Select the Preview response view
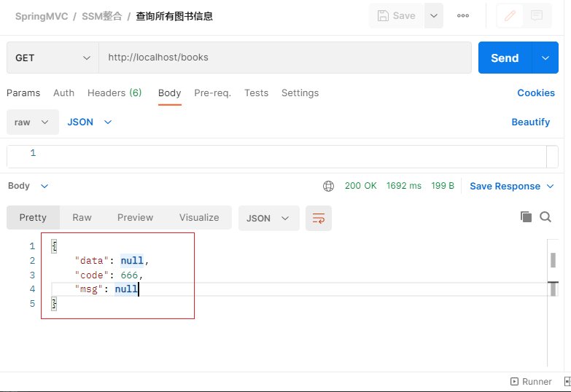This screenshot has width=571, height=392. coord(135,217)
